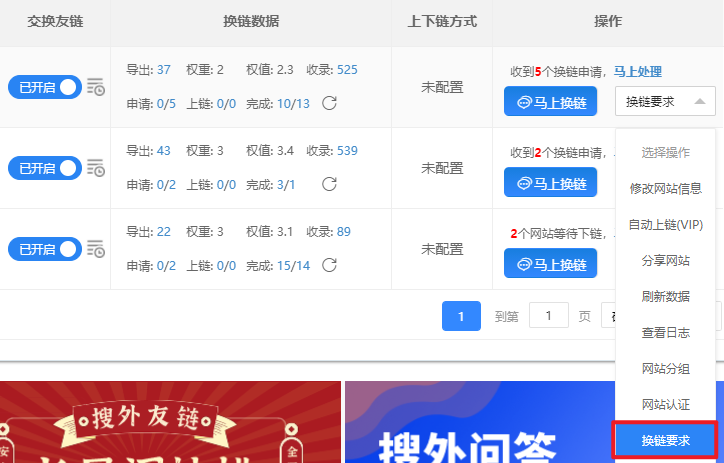The image size is (724, 463).
Task: Toggle the first row 已开启 switch
Action: click(x=44, y=87)
